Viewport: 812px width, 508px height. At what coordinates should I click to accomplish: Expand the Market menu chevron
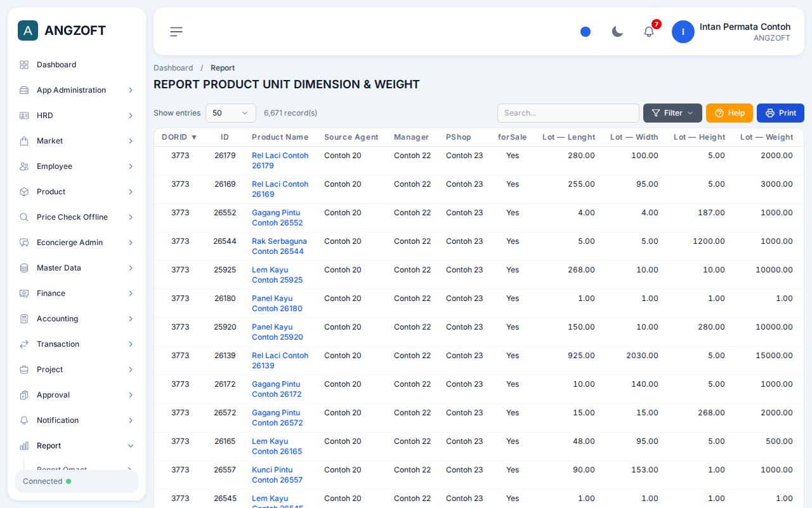tap(131, 141)
